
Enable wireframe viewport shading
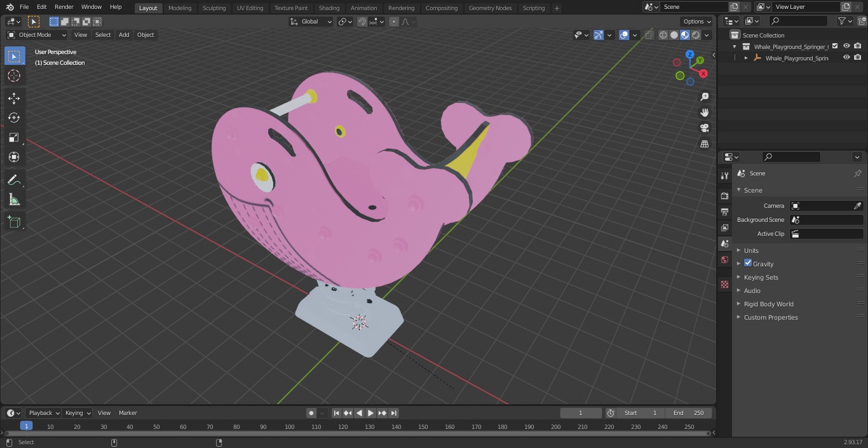click(x=663, y=35)
